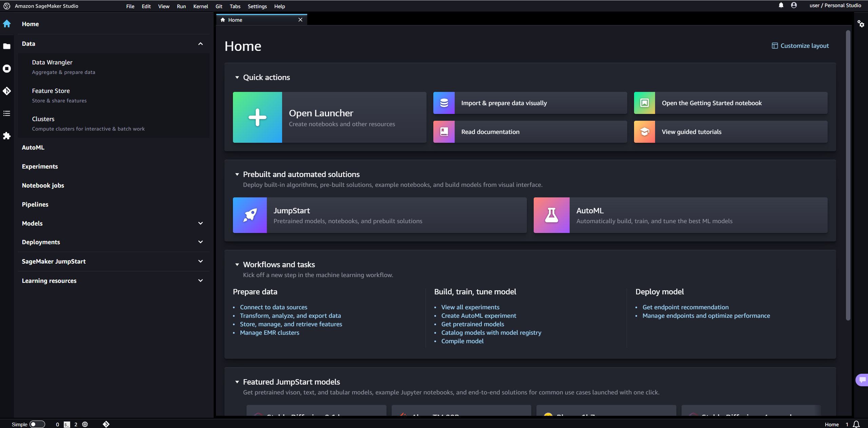868x428 pixels.
Task: Click the JumpStart rocket icon
Action: [x=250, y=215]
